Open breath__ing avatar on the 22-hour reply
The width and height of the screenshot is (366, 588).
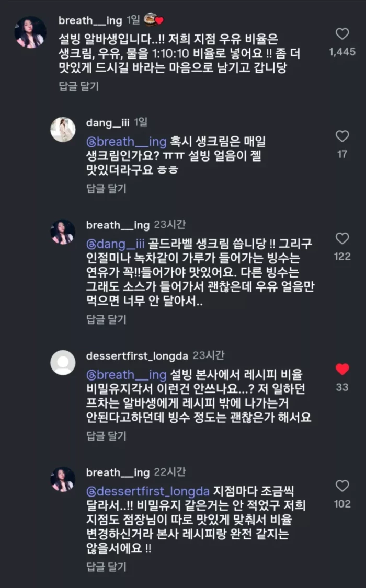[63, 479]
